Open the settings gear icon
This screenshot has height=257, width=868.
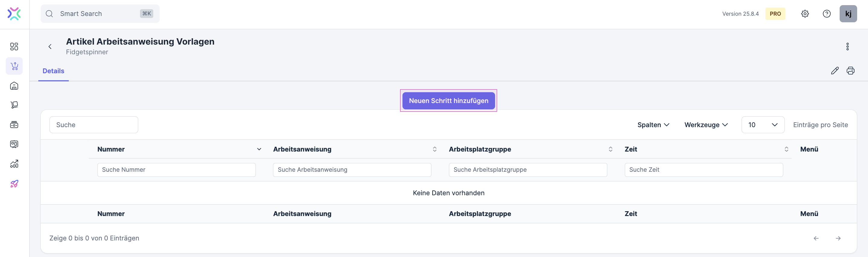tap(805, 14)
